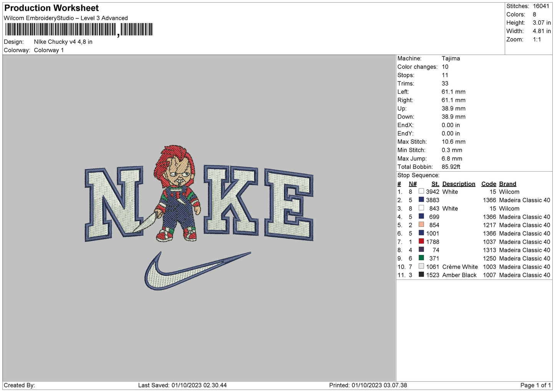Click the Amber Black swatch in stop row 11

pos(421,275)
